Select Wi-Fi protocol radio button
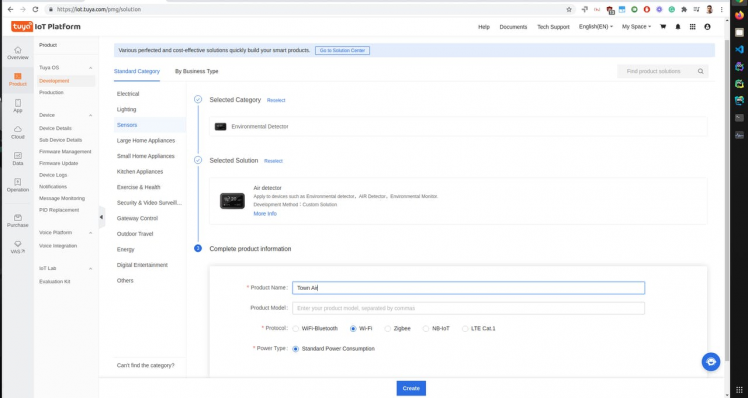The image size is (748, 398). (353, 328)
